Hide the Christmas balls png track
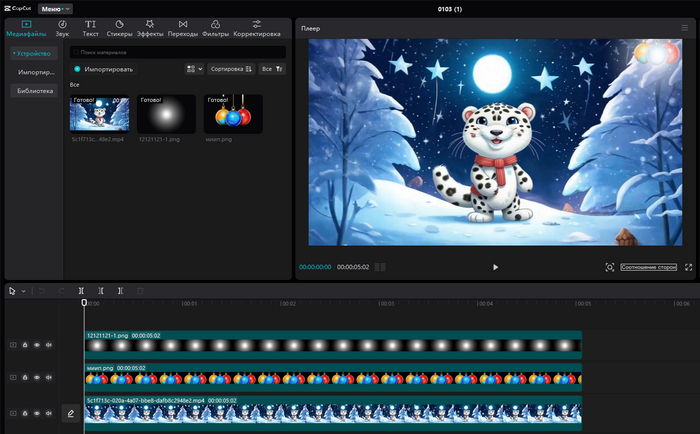Screen dimensions: 700x434 [37, 377]
